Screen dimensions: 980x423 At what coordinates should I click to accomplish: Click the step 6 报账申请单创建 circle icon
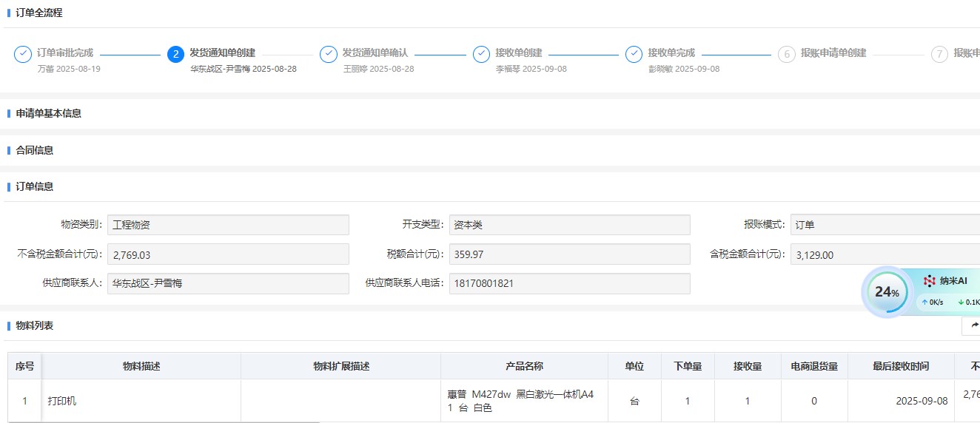pos(786,54)
